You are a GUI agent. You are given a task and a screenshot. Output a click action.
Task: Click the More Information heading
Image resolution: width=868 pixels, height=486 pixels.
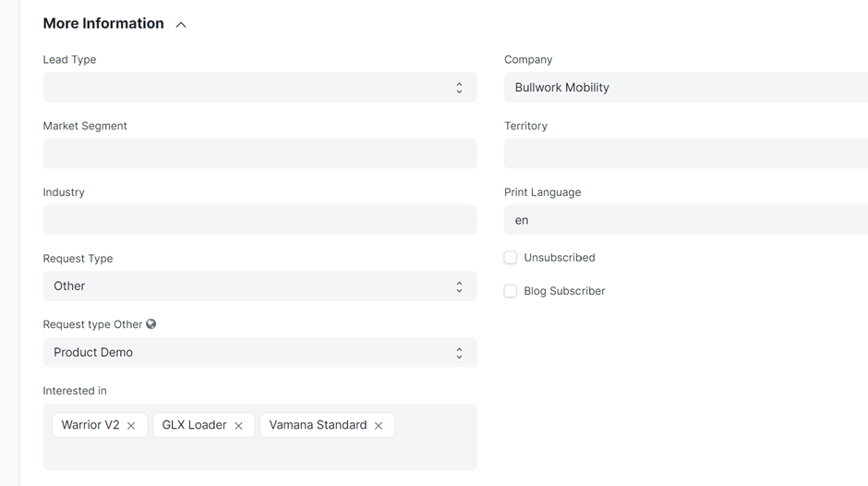pos(103,23)
